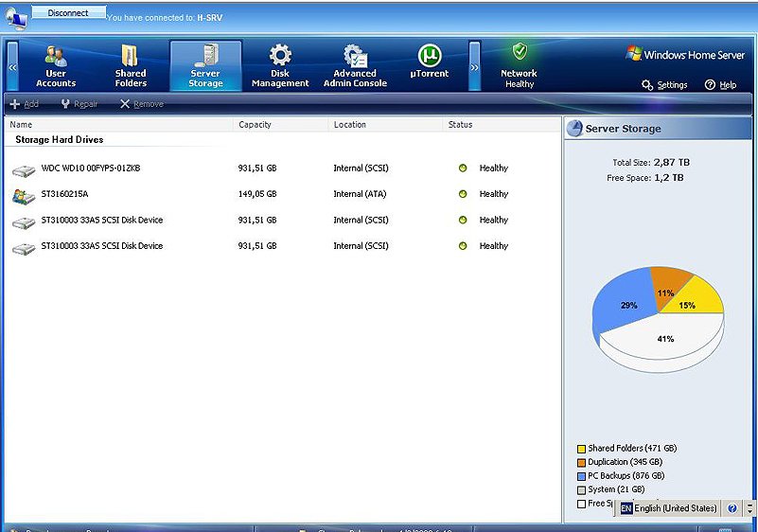Screen dimensions: 758x532
Task: Select the ST3160215A system drive
Action: [x=64, y=194]
